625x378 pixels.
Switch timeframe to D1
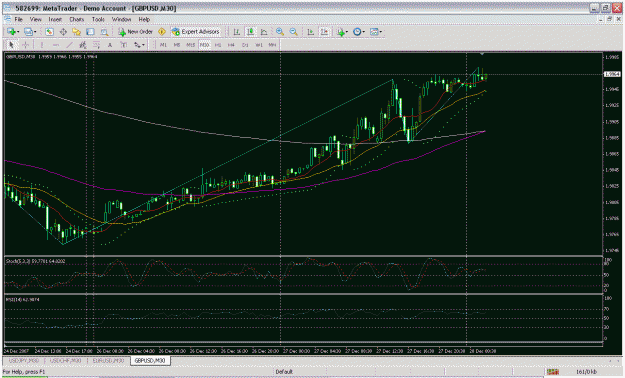pyautogui.click(x=245, y=45)
